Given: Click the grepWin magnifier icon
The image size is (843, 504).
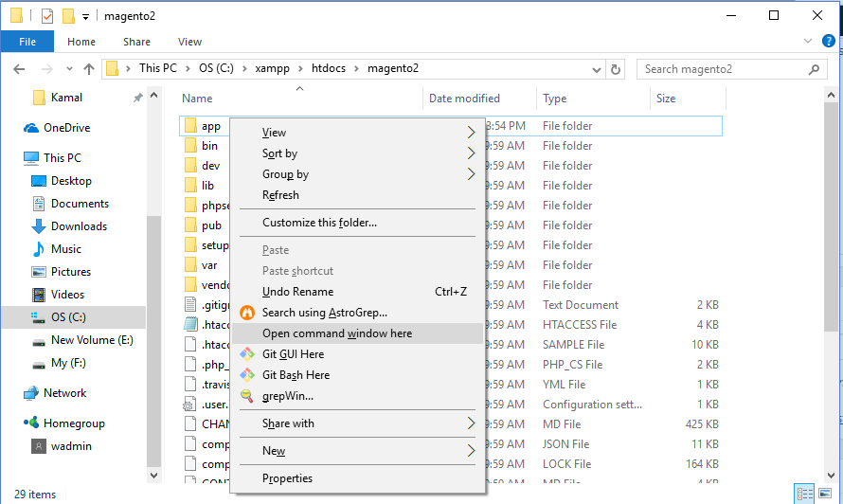Looking at the screenshot, I should [247, 396].
